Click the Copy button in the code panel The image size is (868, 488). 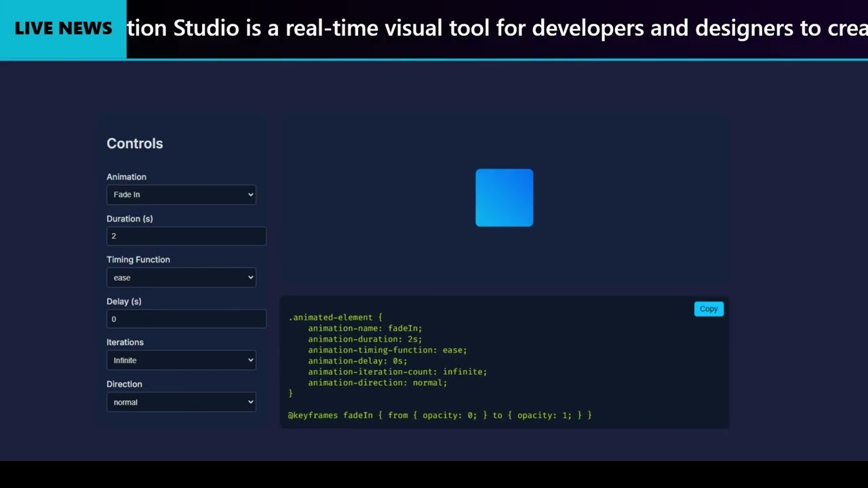[x=709, y=309]
